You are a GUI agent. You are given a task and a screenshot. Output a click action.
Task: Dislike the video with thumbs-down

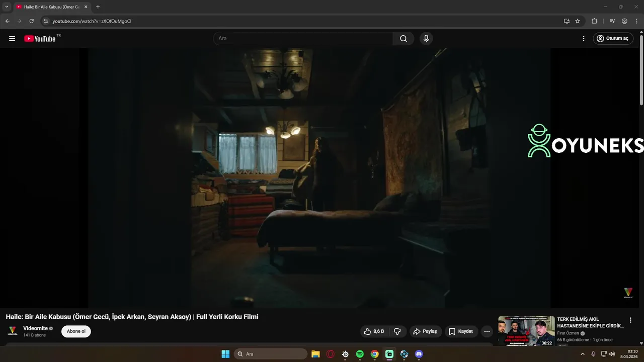[x=397, y=331]
